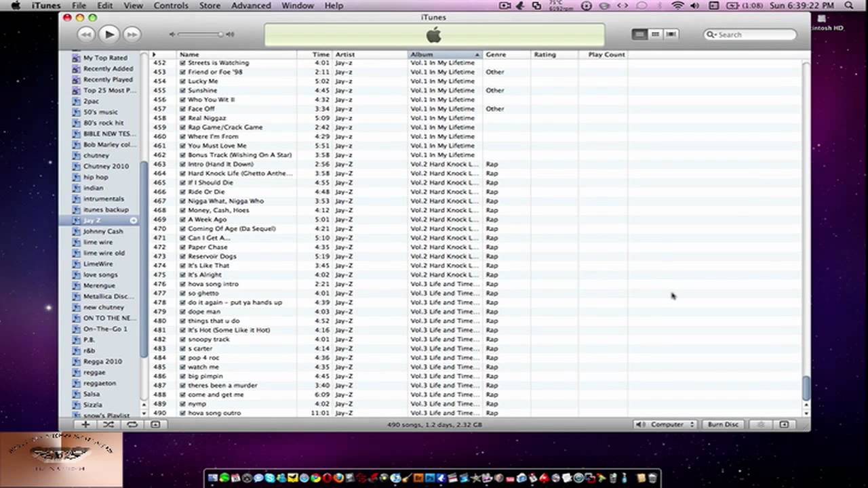
Task: Toggle the repeat button at bottom left
Action: tap(132, 424)
